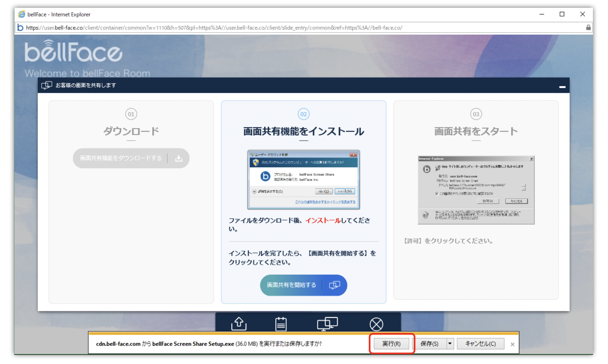Click red インストール text
The width and height of the screenshot is (608, 364).
click(323, 220)
